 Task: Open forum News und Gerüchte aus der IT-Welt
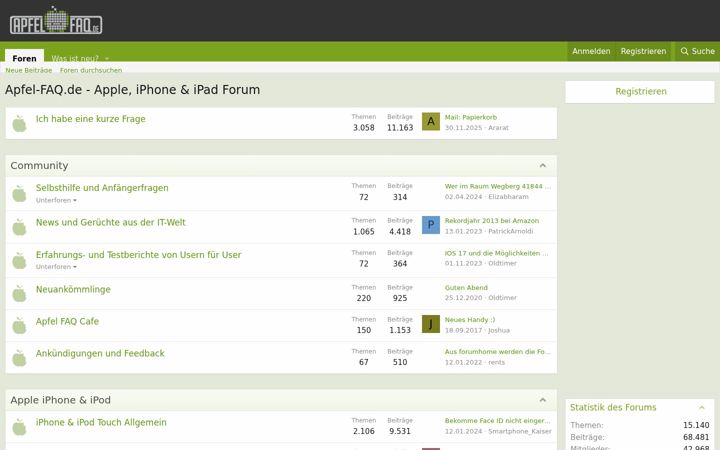pos(111,222)
